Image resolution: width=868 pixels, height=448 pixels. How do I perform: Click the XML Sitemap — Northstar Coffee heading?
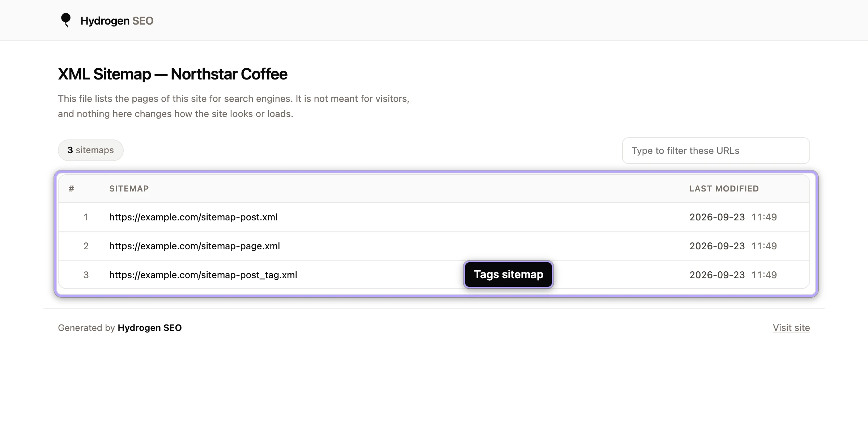click(x=173, y=74)
